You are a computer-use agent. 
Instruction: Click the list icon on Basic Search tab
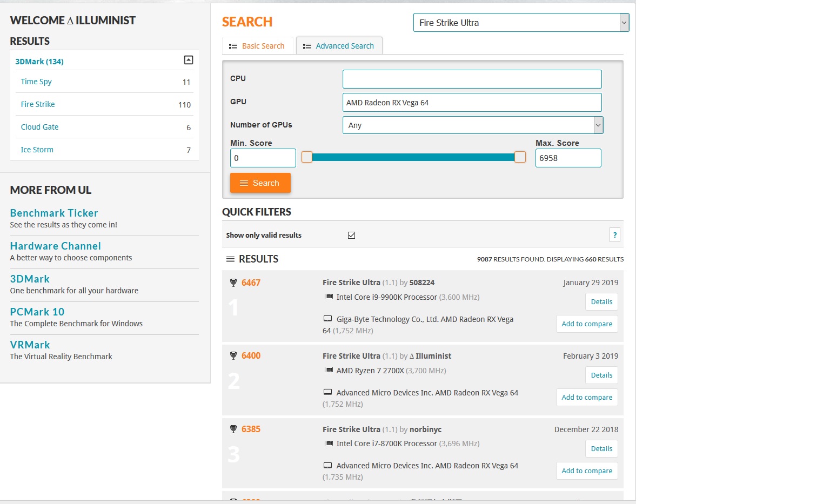coord(233,46)
